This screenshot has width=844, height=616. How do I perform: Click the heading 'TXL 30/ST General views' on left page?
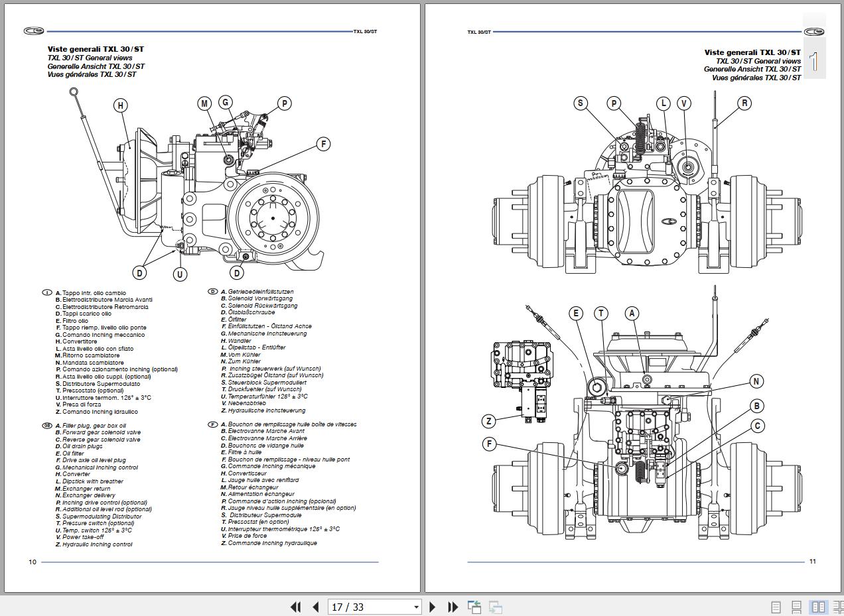(90, 58)
